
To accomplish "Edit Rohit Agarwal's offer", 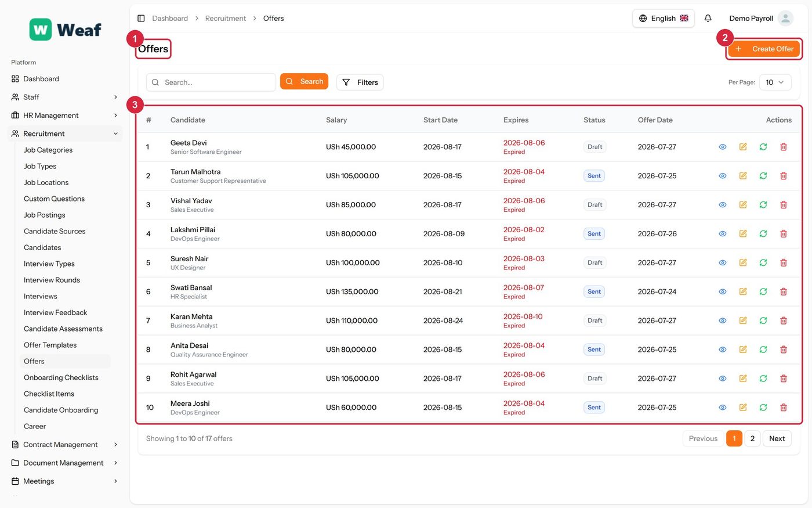I will tap(743, 379).
